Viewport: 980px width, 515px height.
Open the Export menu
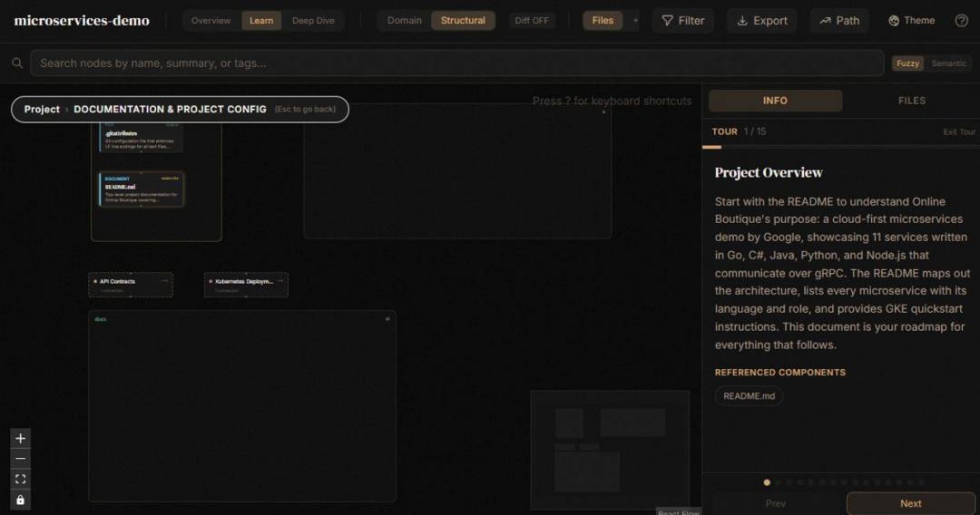pos(762,21)
